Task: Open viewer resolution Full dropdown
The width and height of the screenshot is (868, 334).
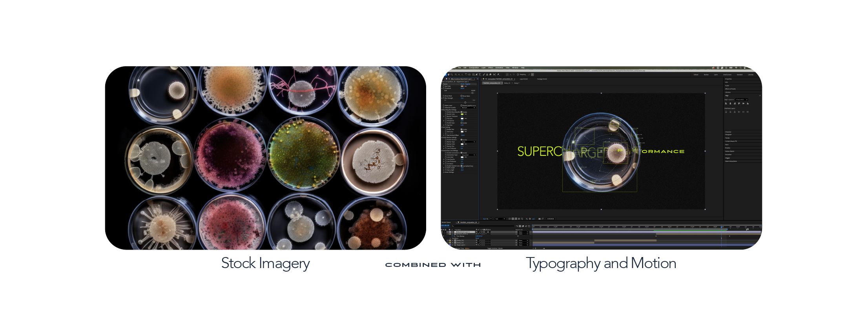Action: 500,219
